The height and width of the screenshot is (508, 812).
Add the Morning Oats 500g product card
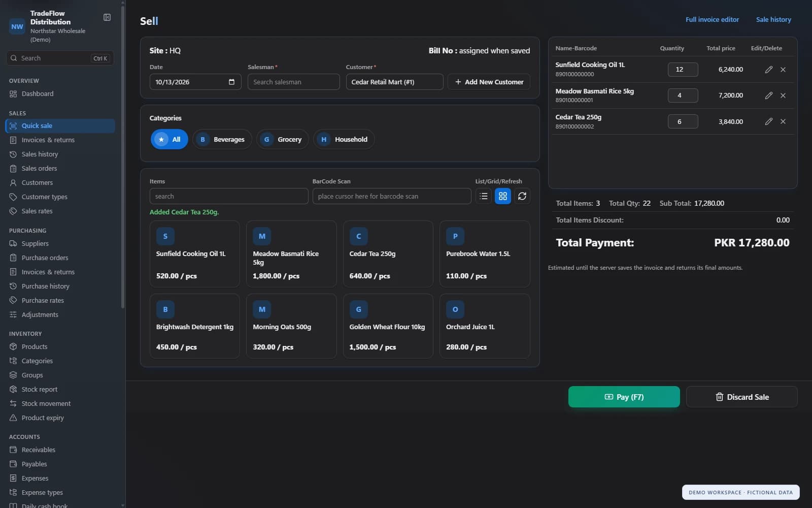click(x=291, y=326)
